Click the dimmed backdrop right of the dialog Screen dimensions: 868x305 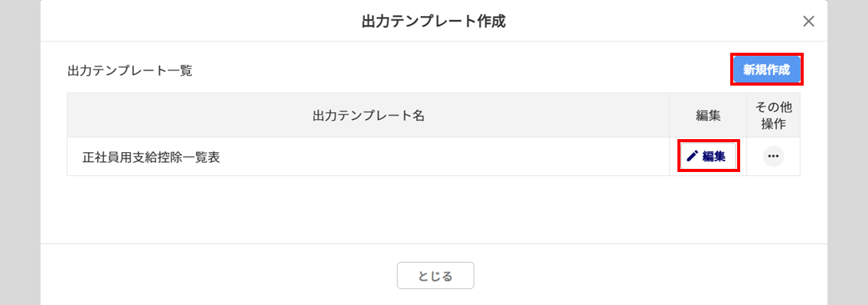pos(847,153)
